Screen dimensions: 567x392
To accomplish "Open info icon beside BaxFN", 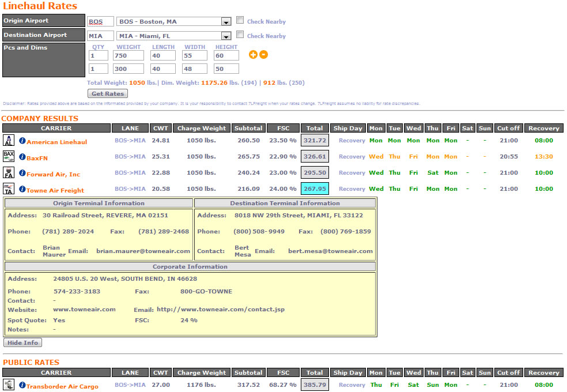I will (x=22, y=157).
